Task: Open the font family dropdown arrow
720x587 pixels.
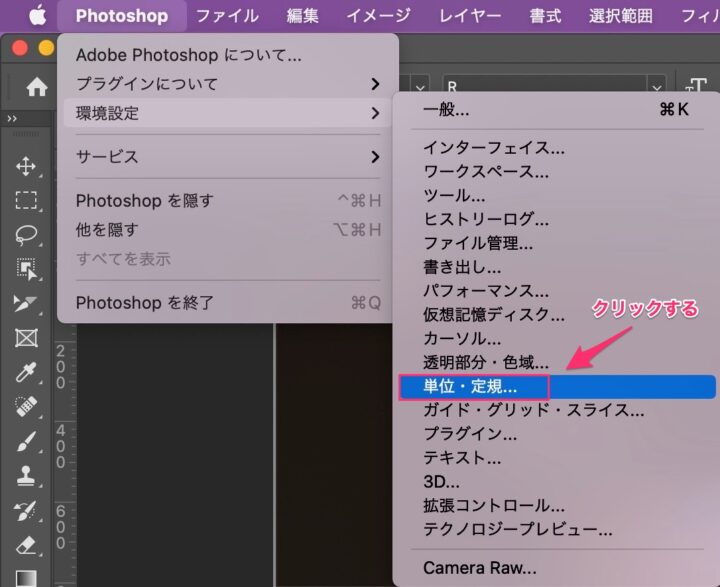Action: [420, 87]
